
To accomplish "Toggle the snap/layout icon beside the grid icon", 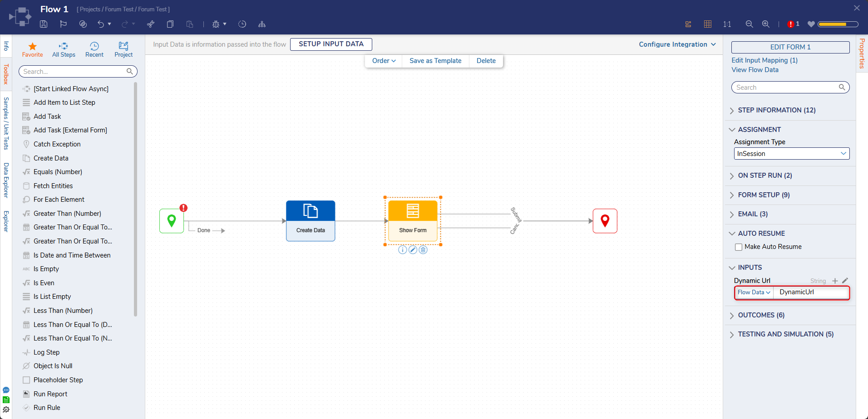I will [688, 24].
